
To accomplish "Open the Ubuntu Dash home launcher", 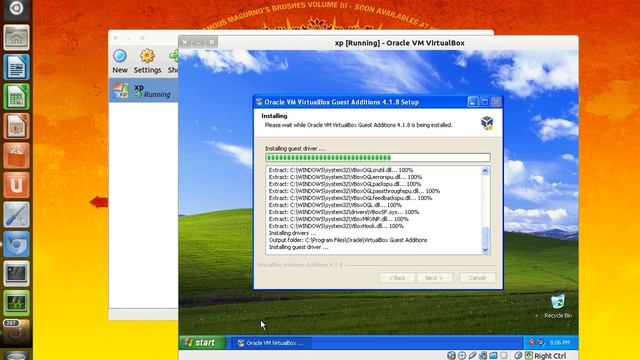I will pyautogui.click(x=16, y=8).
